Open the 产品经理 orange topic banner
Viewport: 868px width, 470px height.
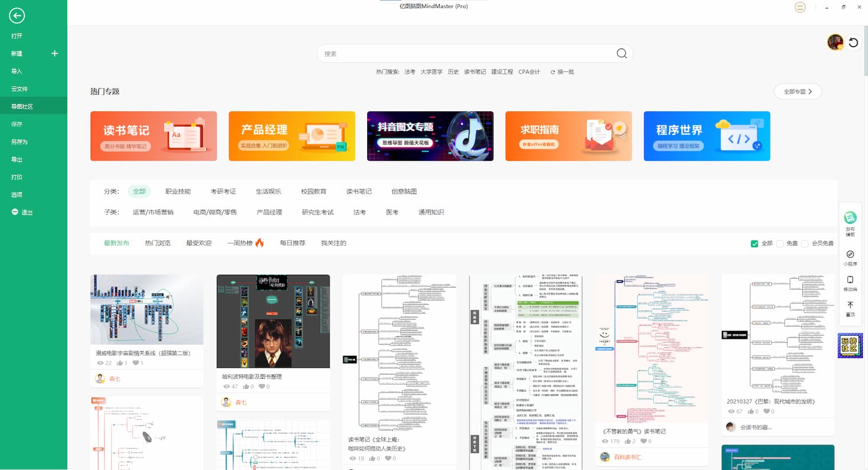coord(292,136)
